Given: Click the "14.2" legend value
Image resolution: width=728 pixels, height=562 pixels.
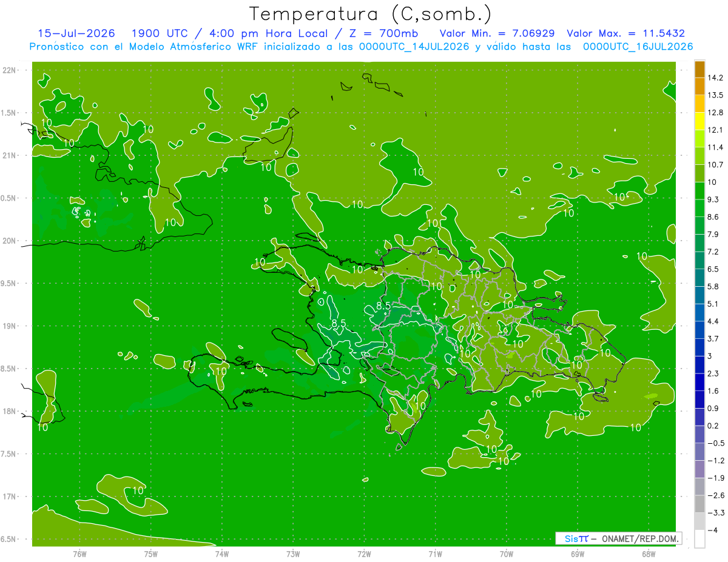Looking at the screenshot, I should tap(715, 78).
